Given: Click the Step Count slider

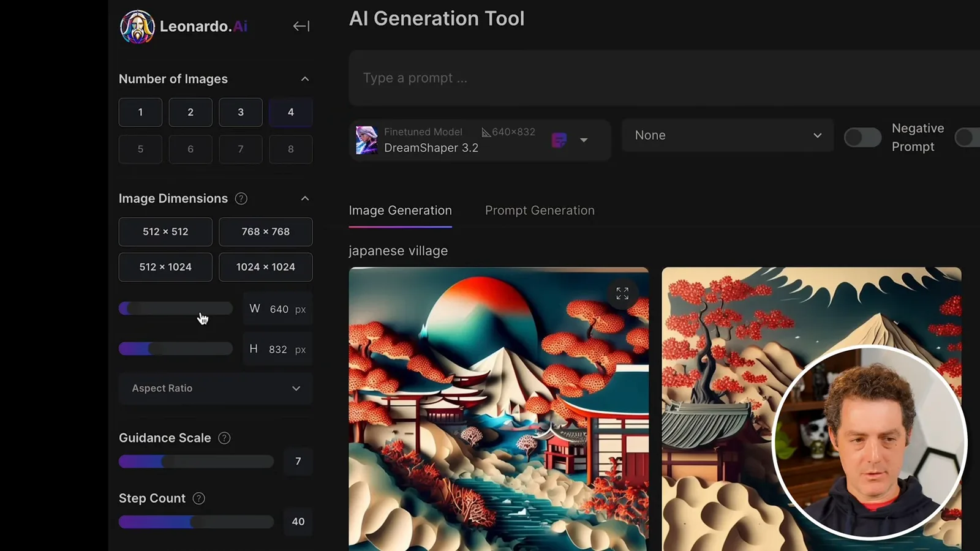Looking at the screenshot, I should point(196,522).
